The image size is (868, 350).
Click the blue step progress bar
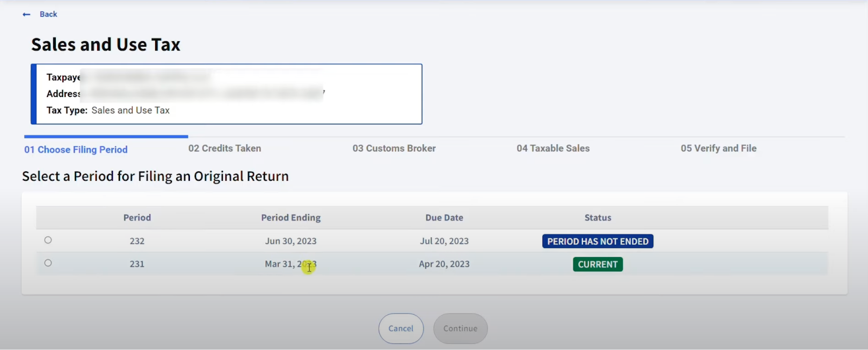point(106,136)
